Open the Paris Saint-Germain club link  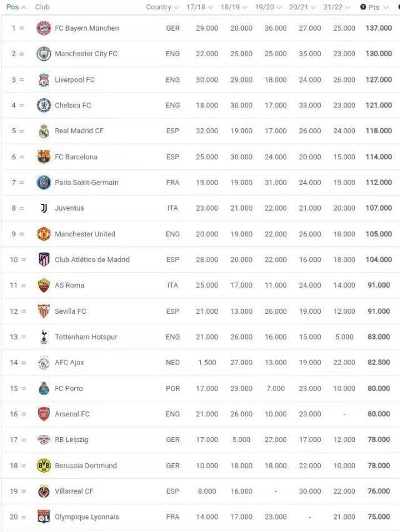click(86, 182)
